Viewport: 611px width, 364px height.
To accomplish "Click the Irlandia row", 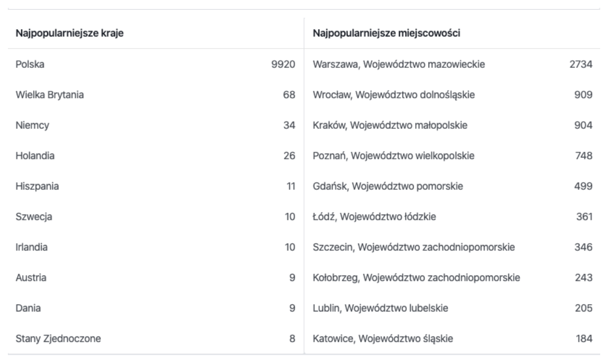I will (x=156, y=247).
